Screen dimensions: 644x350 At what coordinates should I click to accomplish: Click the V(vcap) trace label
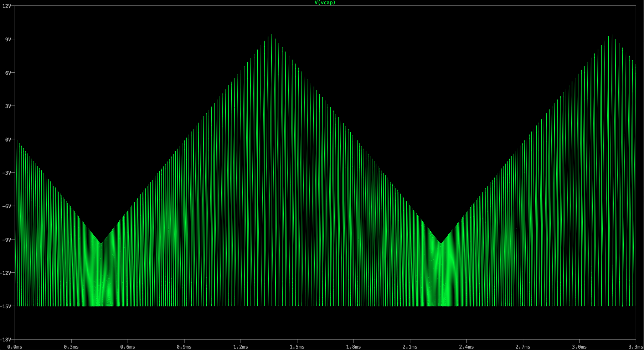pos(325,2)
